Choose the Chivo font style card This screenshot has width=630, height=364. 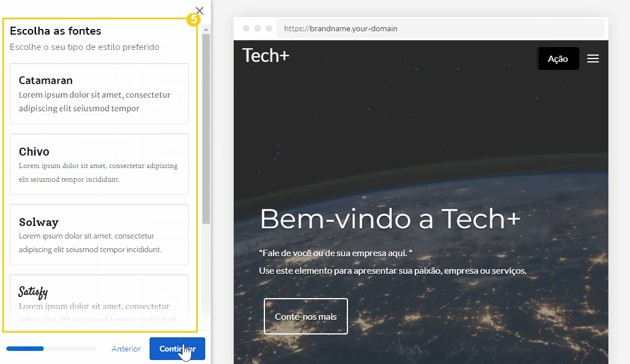(100, 164)
